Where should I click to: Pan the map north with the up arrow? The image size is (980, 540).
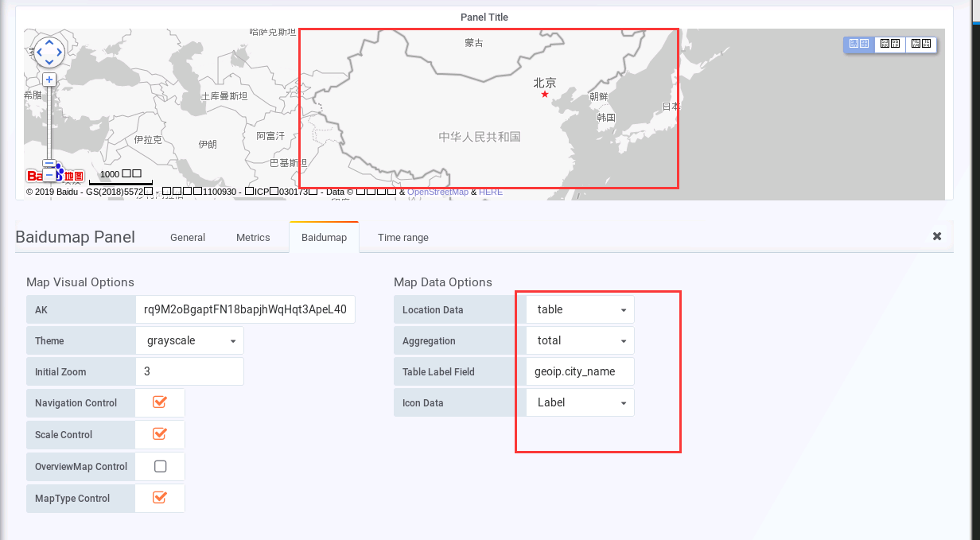(49, 43)
